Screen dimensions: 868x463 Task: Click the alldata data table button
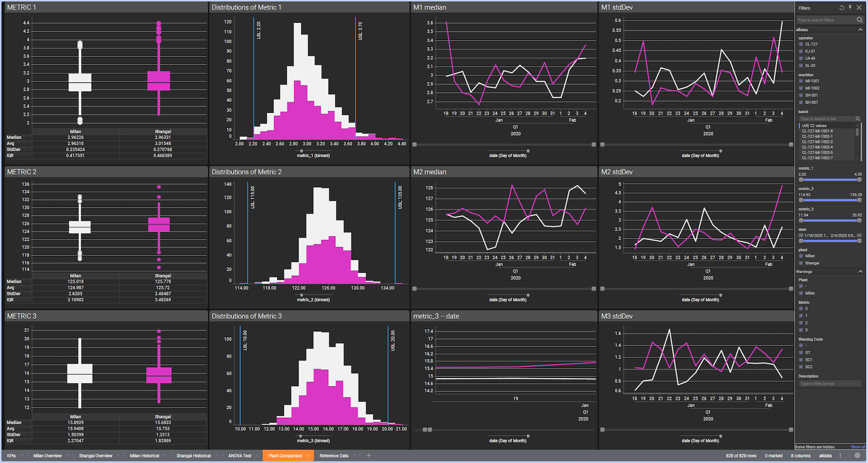[x=825, y=456]
